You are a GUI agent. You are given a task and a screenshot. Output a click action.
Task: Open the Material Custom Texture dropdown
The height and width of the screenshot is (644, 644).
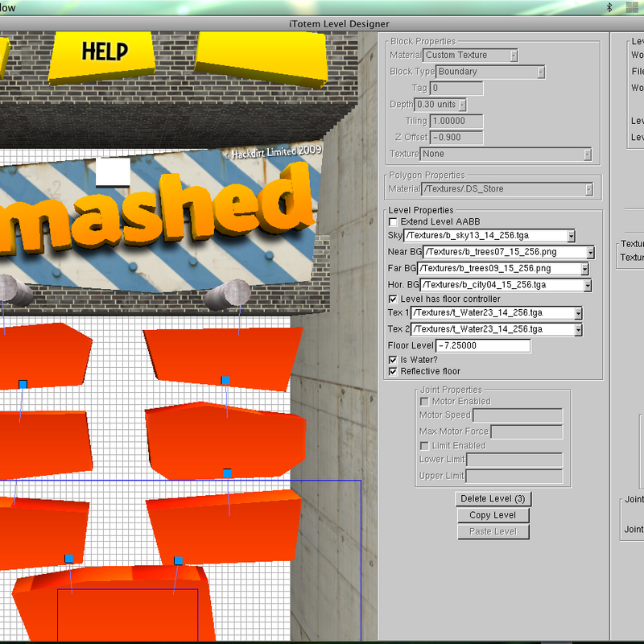[471, 55]
